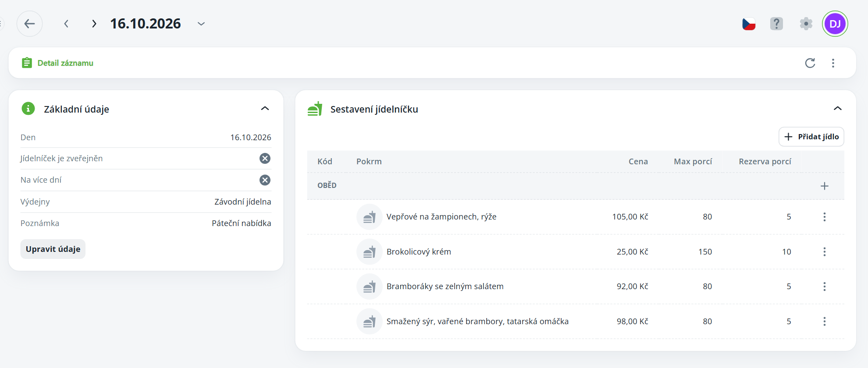This screenshot has width=868, height=368.
Task: Open the date picker dropdown arrow
Action: point(201,24)
